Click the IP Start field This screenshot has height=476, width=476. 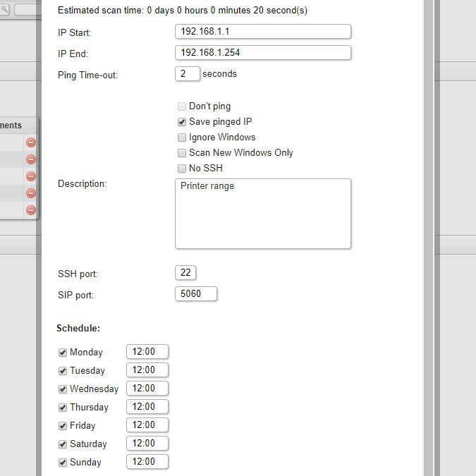(262, 32)
